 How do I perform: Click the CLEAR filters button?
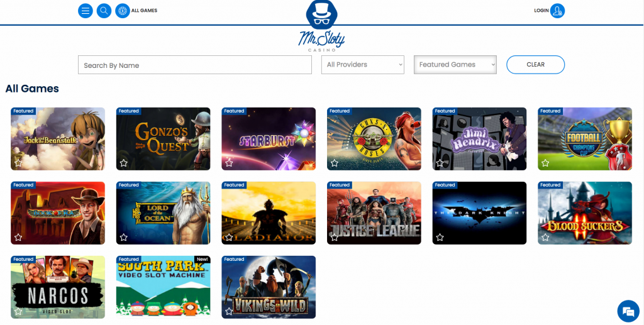tap(536, 65)
